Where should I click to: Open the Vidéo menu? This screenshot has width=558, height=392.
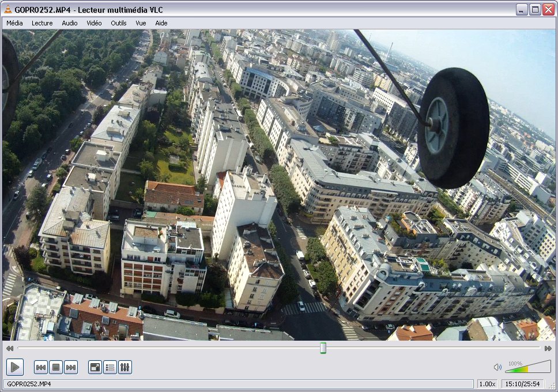[94, 23]
